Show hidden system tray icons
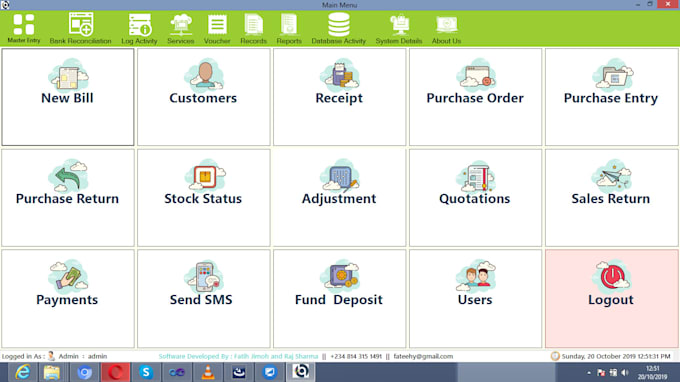The image size is (680, 382). (x=588, y=372)
